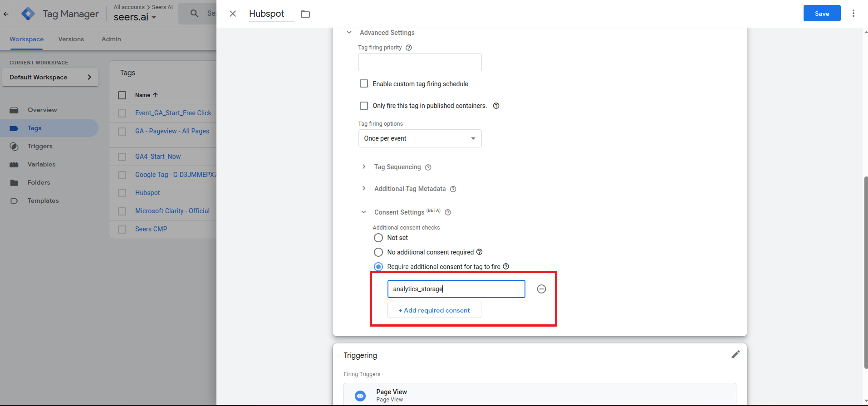
Task: Click the scroll-down arrow of the scrollbar
Action: [x=866, y=401]
